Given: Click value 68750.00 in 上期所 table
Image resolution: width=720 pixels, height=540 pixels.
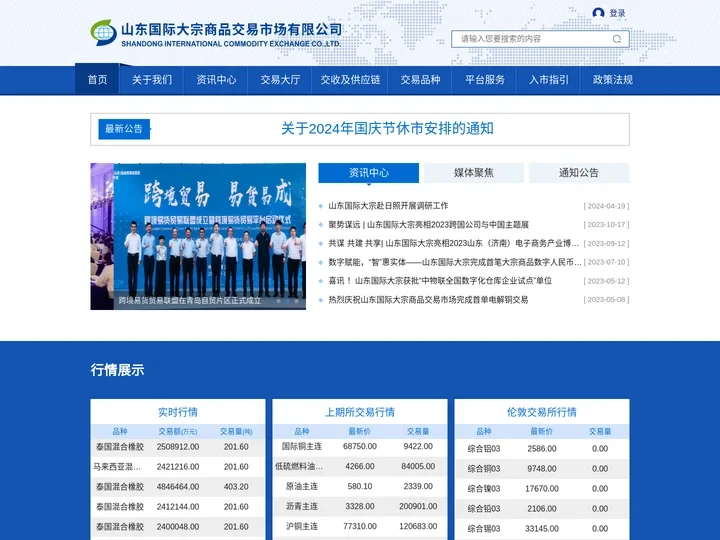Looking at the screenshot, I should click(x=360, y=446).
